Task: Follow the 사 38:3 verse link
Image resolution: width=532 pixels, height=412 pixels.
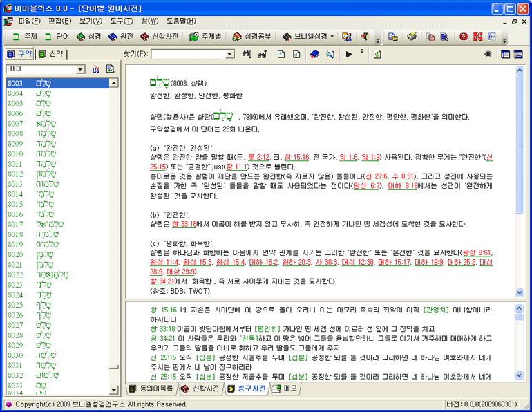Action: pos(326,262)
